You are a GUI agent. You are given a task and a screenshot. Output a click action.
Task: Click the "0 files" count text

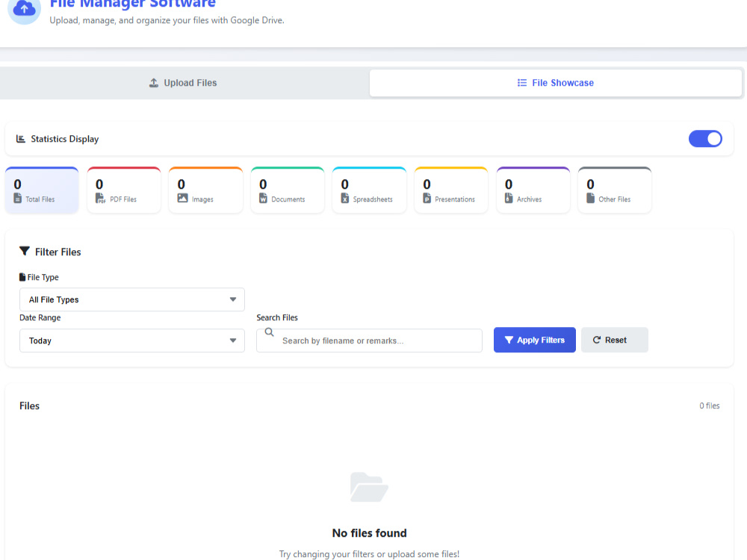(x=710, y=405)
